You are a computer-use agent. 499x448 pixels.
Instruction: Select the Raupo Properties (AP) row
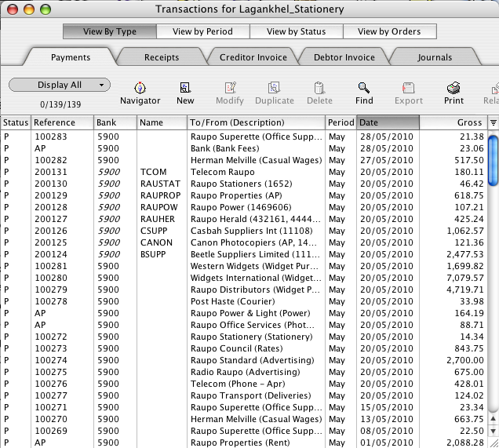(x=243, y=195)
